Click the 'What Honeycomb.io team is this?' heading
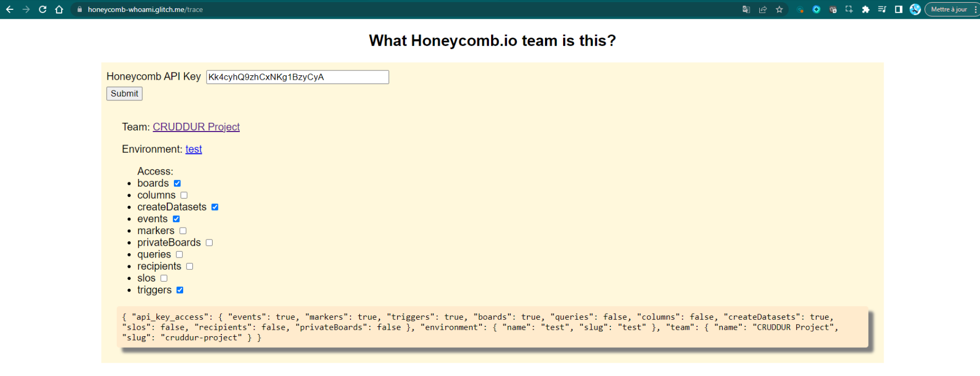Viewport: 980px width, 376px height. (492, 41)
